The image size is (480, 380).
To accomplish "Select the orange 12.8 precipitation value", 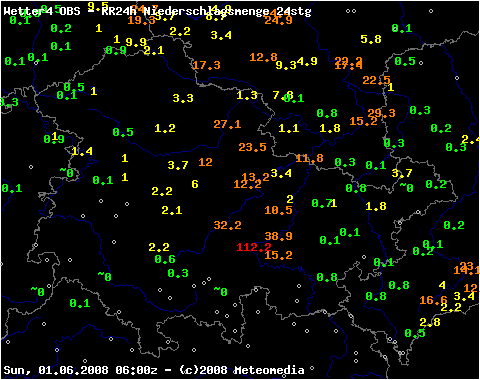I will pos(263,57).
